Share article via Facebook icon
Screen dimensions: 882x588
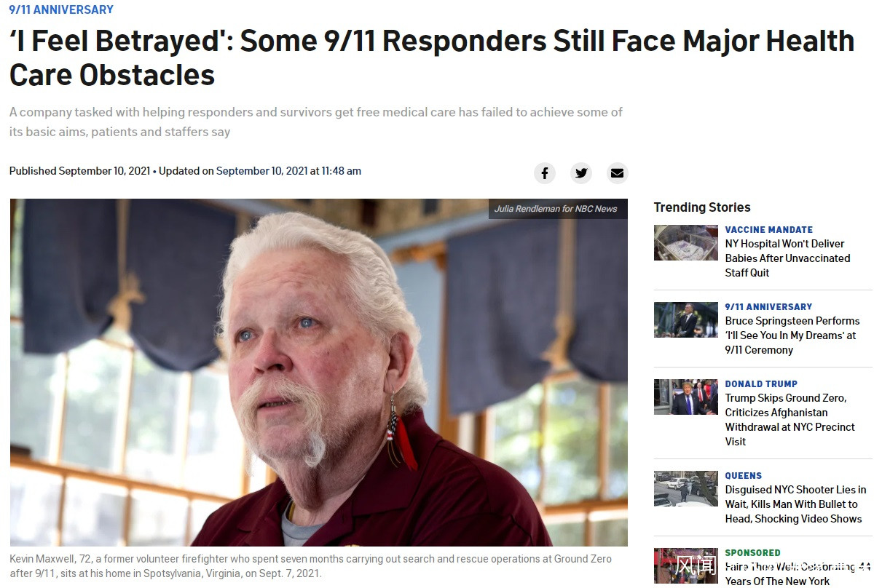click(x=544, y=173)
